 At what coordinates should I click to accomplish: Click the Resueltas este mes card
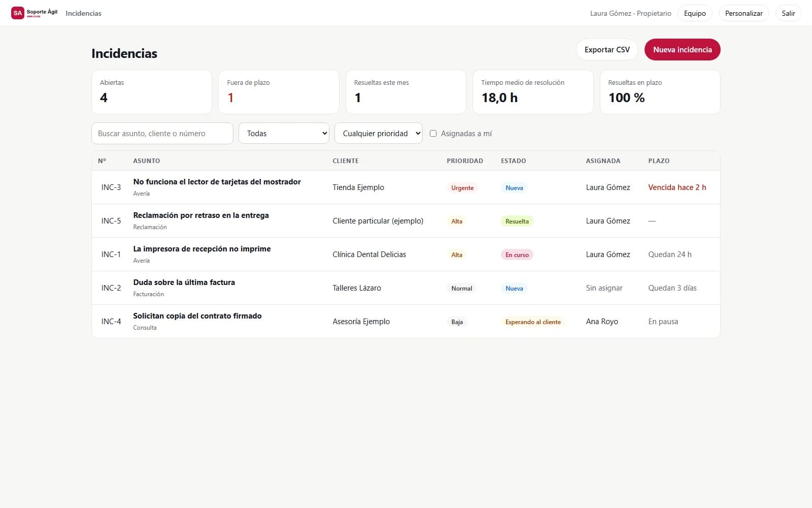coord(406,92)
